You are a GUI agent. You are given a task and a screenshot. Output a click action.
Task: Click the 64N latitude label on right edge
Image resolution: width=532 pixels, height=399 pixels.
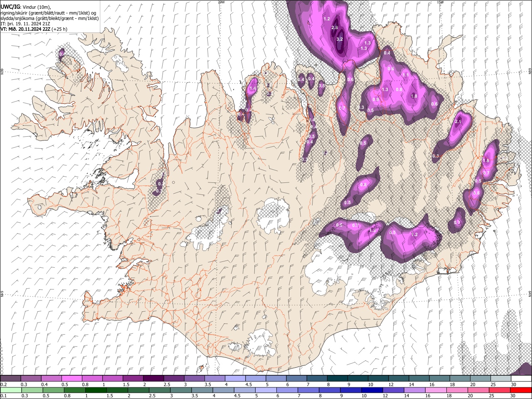click(530, 293)
